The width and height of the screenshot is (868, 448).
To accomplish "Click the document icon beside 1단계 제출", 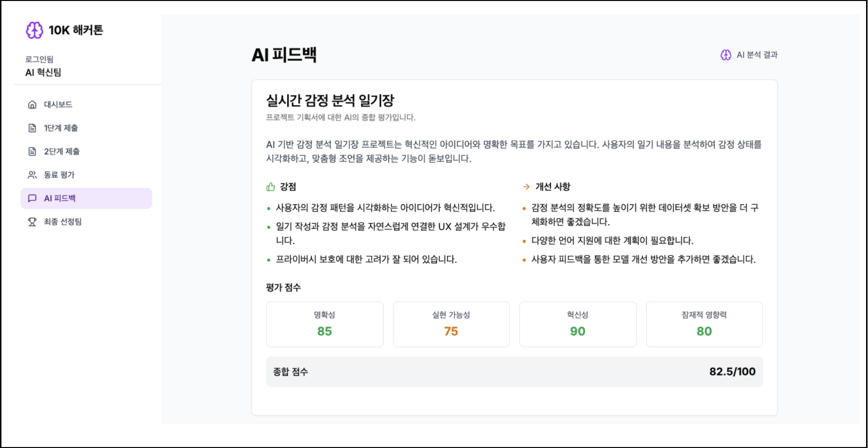I will pyautogui.click(x=32, y=128).
